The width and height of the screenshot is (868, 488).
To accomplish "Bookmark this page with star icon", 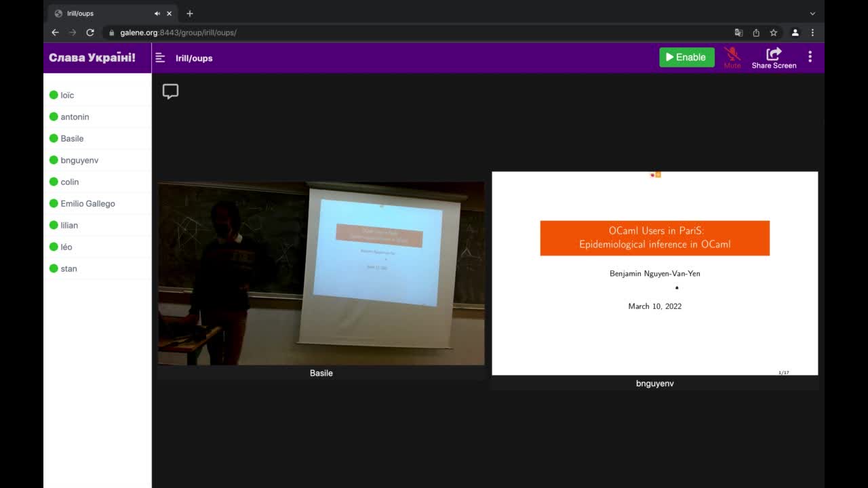I will 773,33.
